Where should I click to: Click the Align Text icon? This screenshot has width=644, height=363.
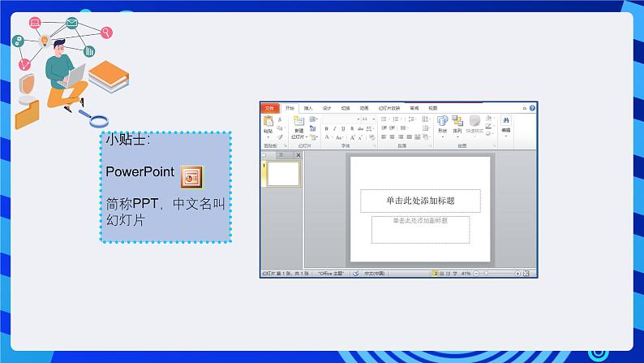(426, 128)
